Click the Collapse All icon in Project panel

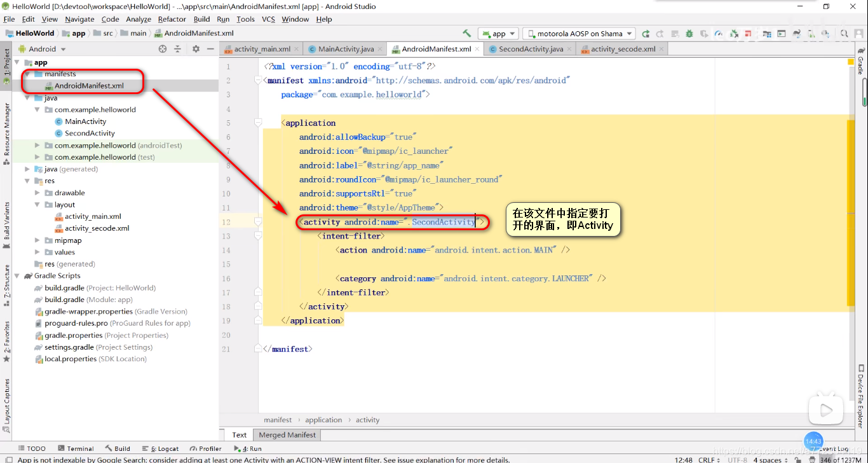(x=179, y=49)
